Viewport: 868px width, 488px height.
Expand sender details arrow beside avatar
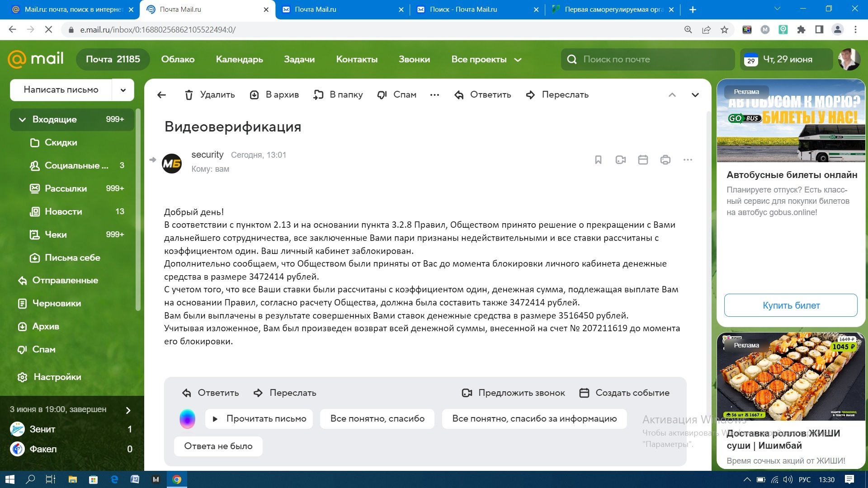point(153,160)
